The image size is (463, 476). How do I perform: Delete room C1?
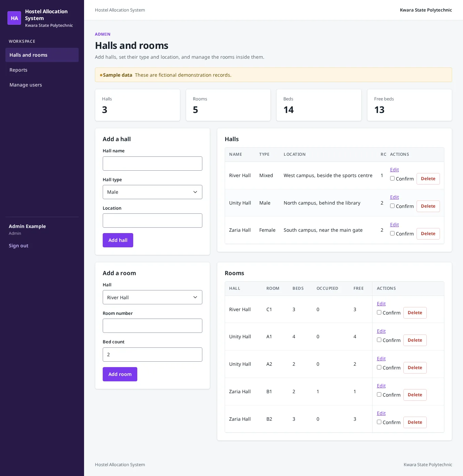coord(415,313)
